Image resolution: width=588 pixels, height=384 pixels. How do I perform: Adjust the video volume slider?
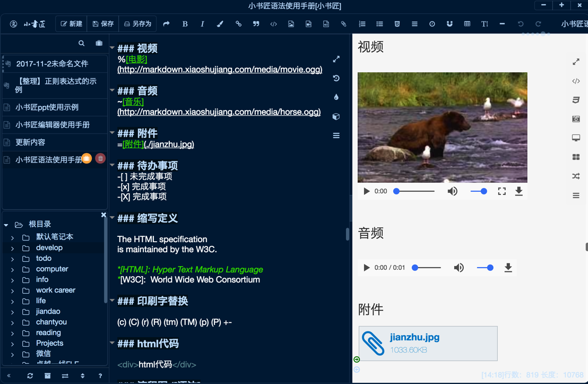click(x=479, y=191)
